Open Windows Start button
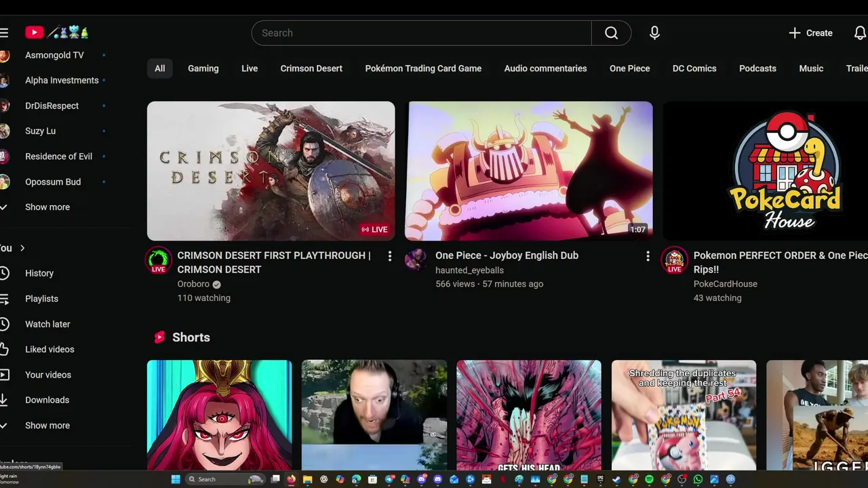Image resolution: width=868 pixels, height=488 pixels. (x=176, y=479)
